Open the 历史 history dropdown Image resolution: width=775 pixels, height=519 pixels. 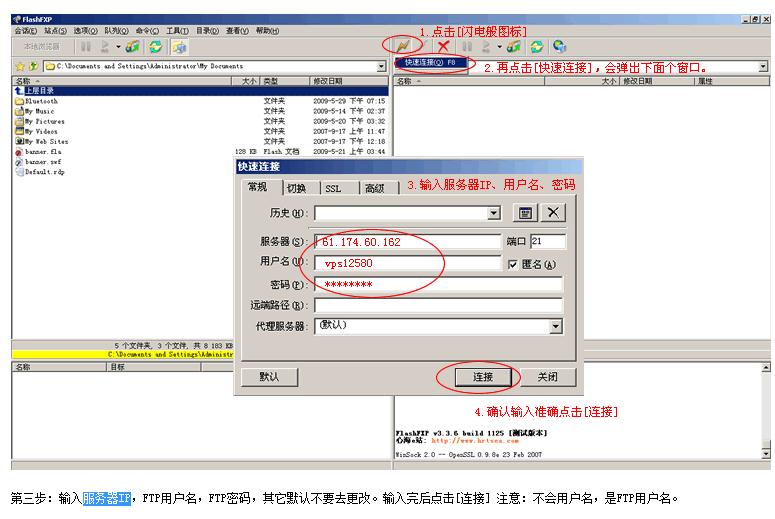tap(493, 213)
